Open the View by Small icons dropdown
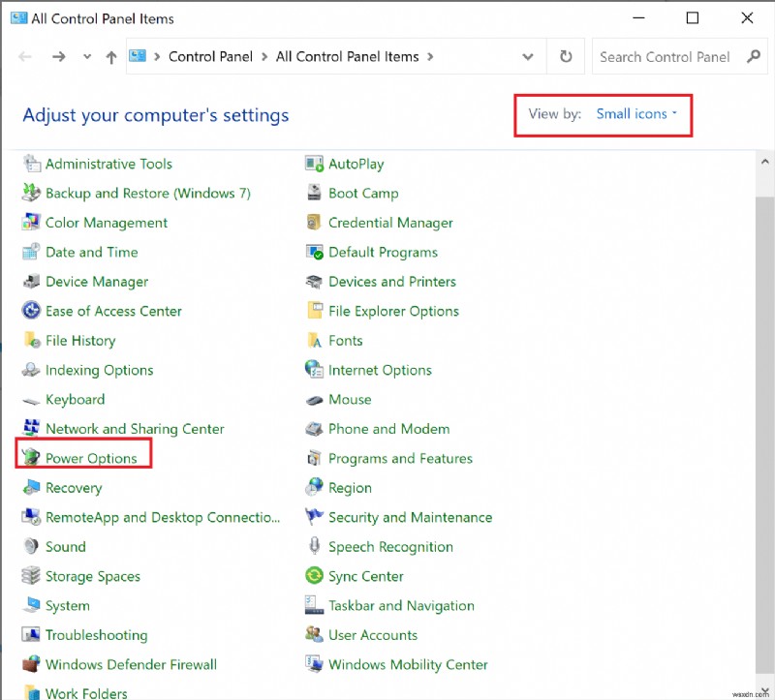 (636, 114)
